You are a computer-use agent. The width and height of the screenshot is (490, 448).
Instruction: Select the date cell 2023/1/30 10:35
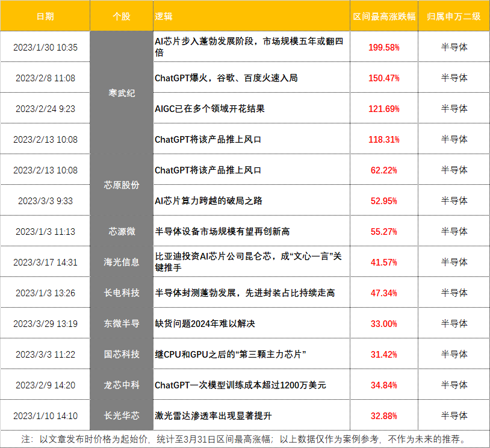coord(45,47)
